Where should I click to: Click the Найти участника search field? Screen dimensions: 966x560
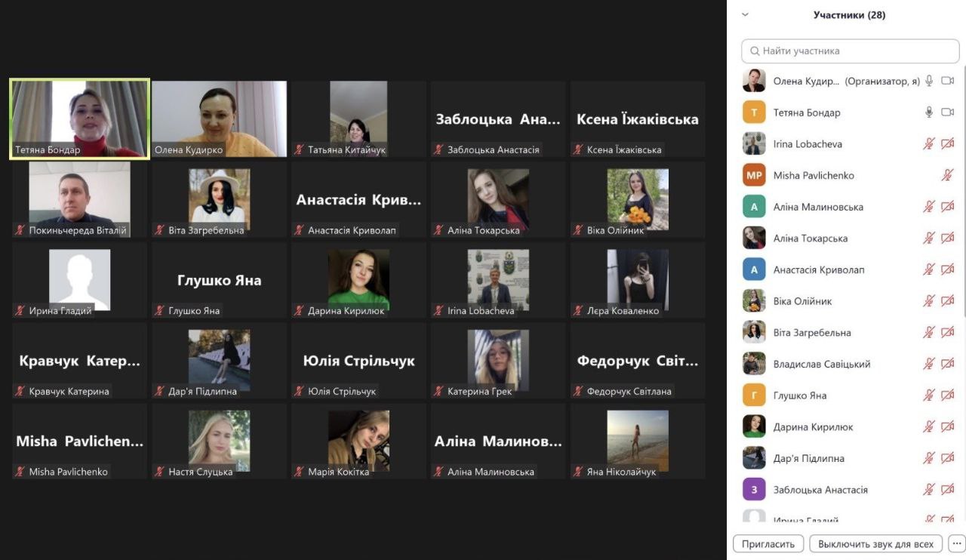point(851,51)
